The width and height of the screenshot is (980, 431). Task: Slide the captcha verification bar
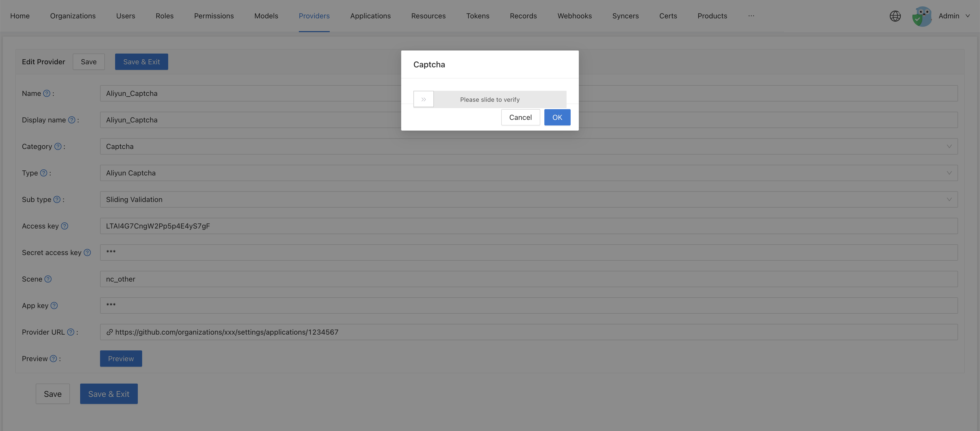pyautogui.click(x=490, y=99)
